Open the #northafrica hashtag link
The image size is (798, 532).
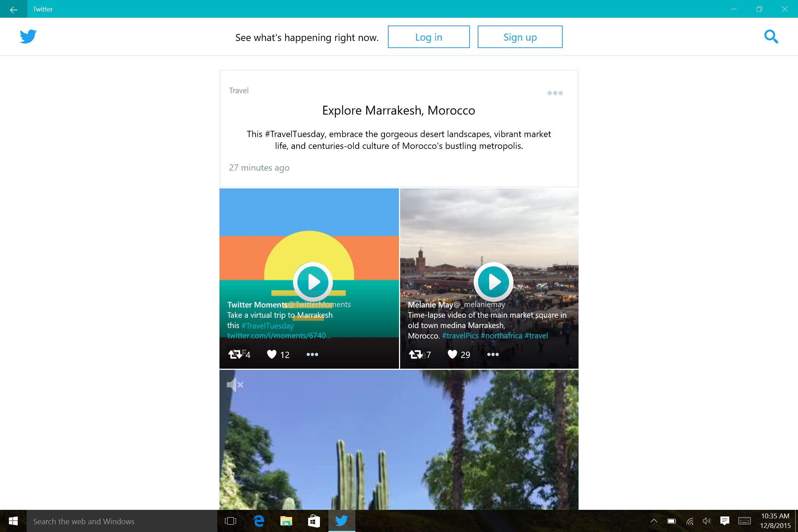pos(501,336)
